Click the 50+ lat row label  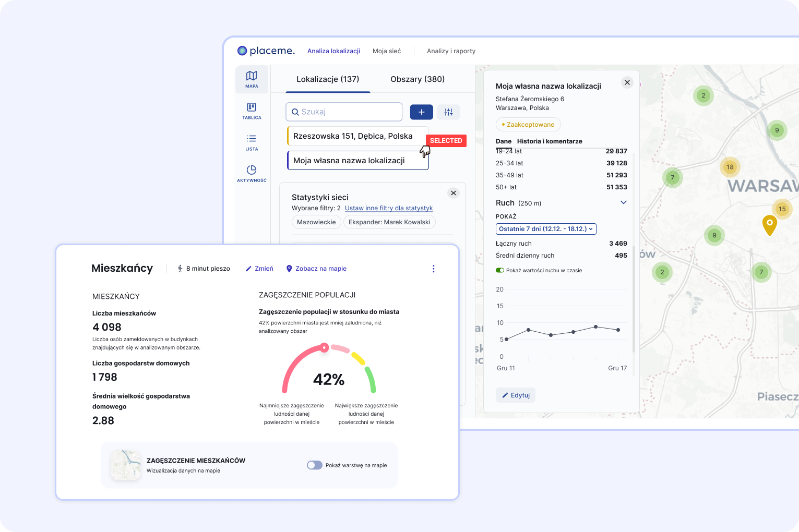[x=506, y=187]
